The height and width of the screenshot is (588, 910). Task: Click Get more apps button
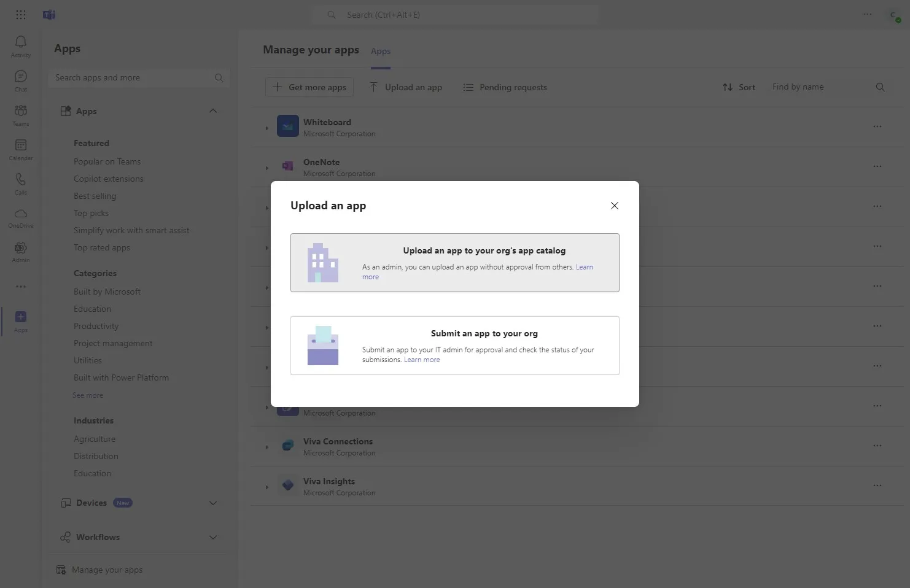309,87
